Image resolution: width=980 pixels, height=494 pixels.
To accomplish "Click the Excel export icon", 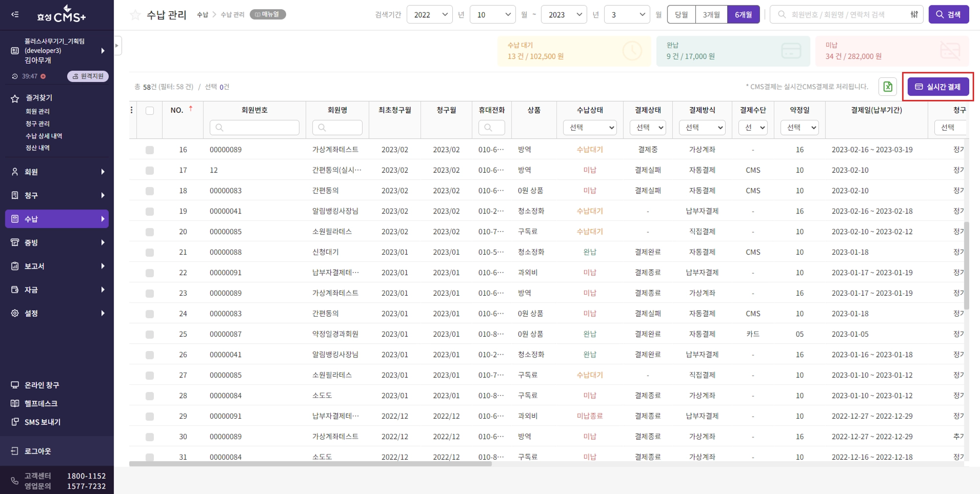I will pyautogui.click(x=887, y=87).
